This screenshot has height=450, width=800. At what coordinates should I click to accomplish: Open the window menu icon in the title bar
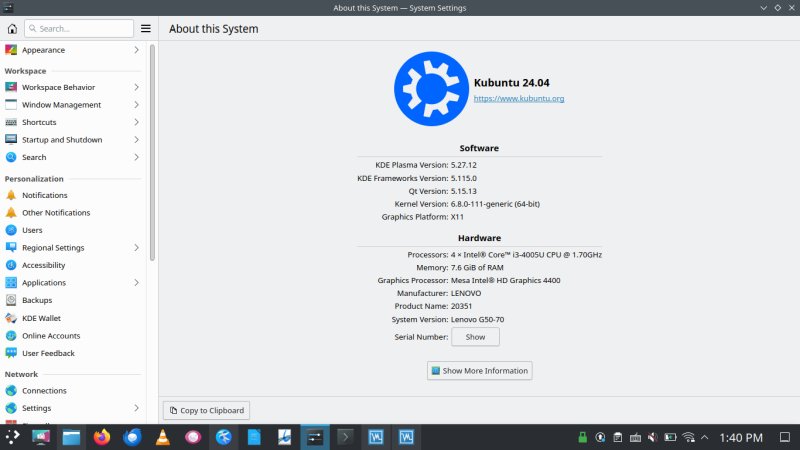(8, 8)
